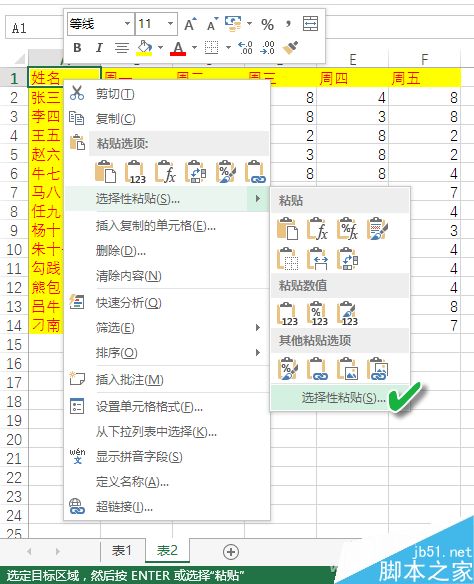The width and height of the screenshot is (474, 584).
Task: Toggle italic formatting in mini toolbar
Action: click(99, 48)
